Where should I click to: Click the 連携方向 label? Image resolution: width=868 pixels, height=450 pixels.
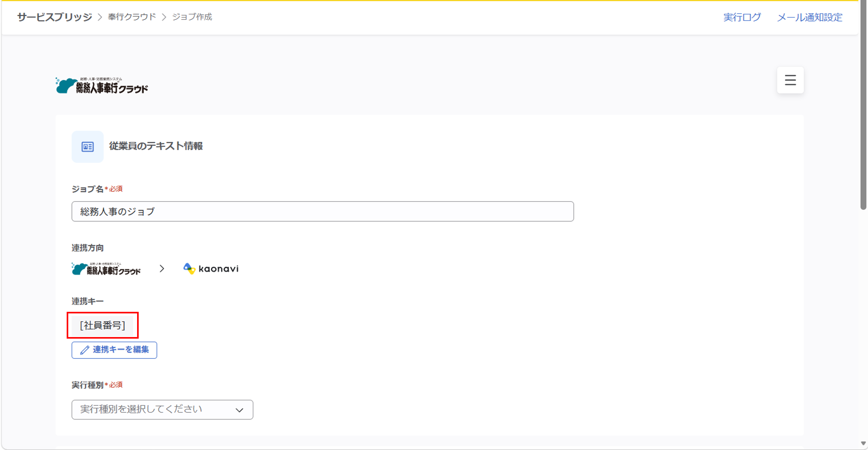(x=88, y=248)
